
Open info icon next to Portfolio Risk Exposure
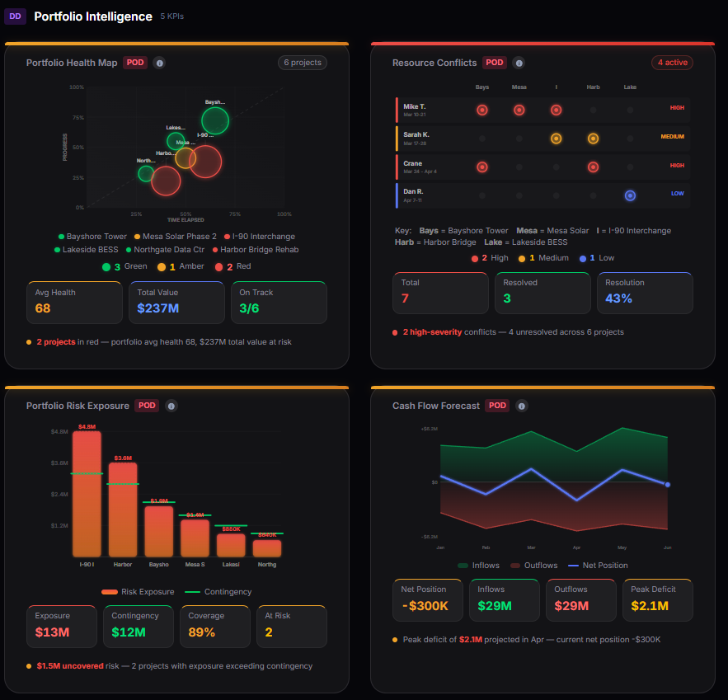coord(171,406)
